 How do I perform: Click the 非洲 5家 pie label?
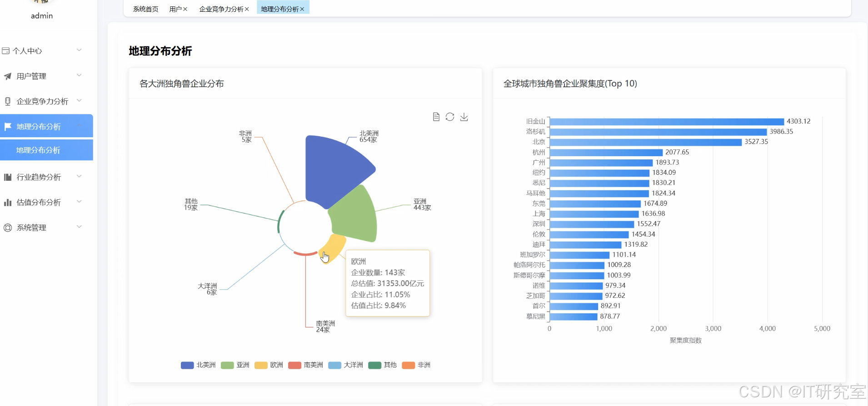point(245,137)
